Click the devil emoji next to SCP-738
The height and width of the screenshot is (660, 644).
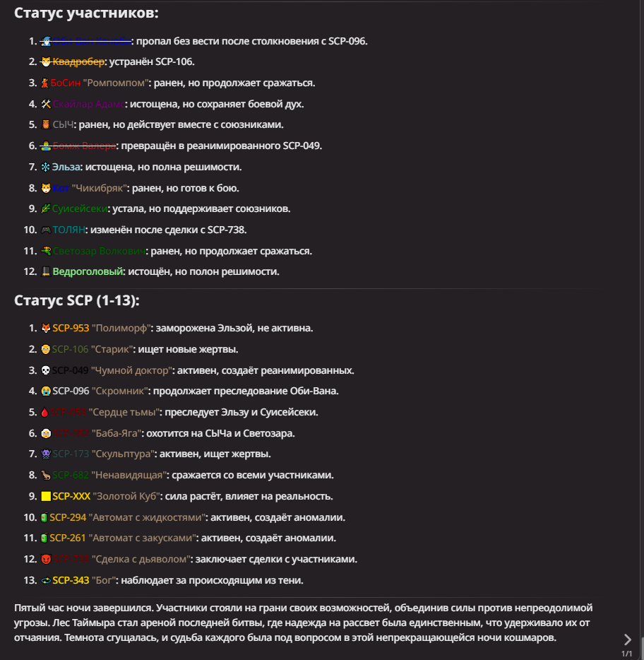click(x=46, y=560)
